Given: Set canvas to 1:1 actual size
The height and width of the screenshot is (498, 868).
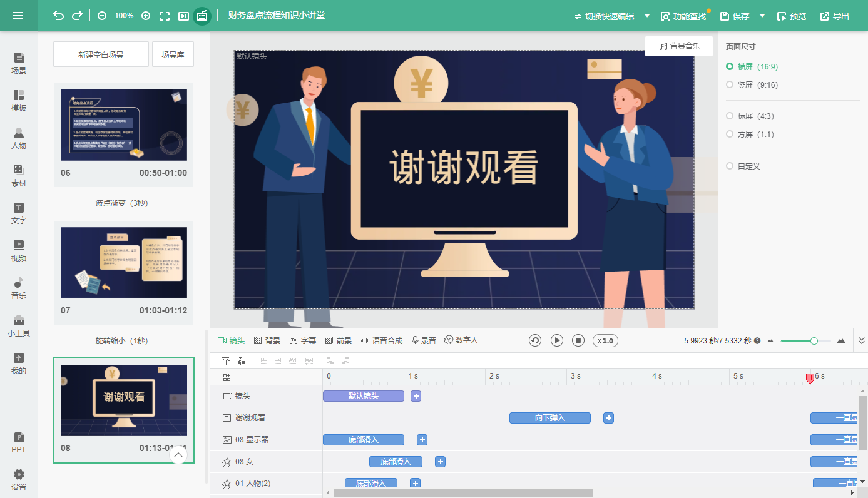Looking at the screenshot, I should (x=183, y=16).
